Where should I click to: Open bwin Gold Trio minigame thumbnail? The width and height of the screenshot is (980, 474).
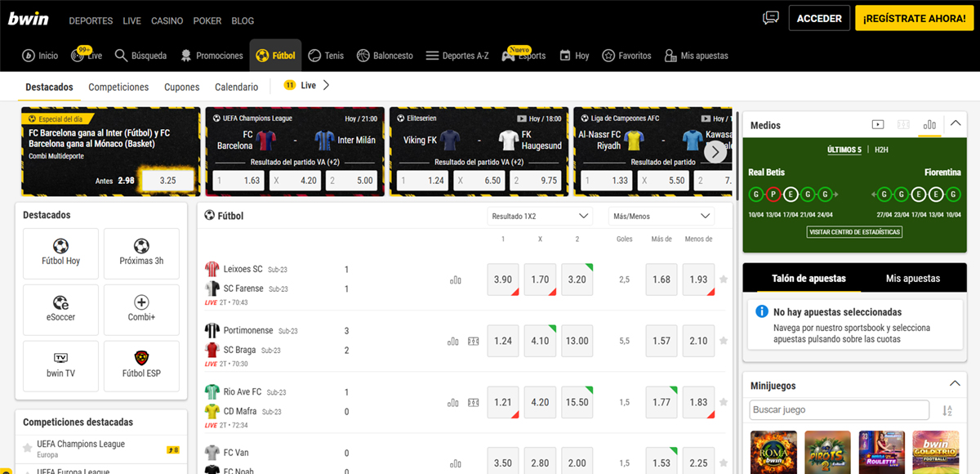(x=936, y=452)
